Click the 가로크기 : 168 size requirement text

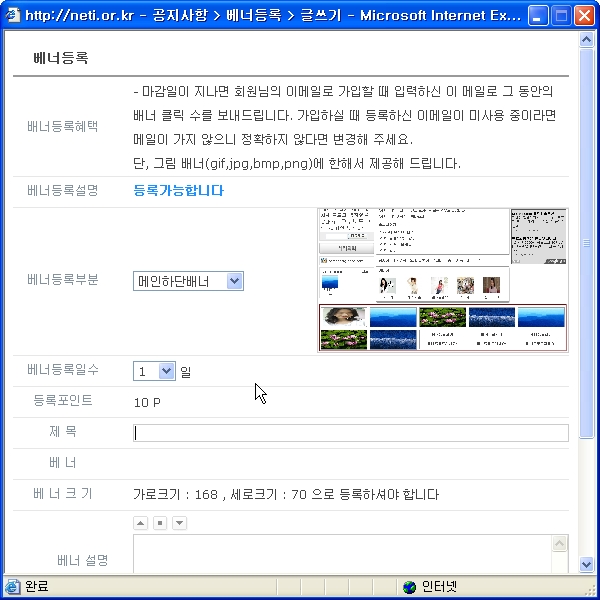click(x=285, y=494)
